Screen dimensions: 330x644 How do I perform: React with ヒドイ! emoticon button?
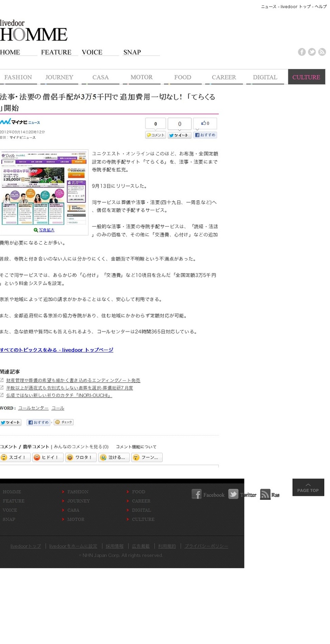coord(48,458)
